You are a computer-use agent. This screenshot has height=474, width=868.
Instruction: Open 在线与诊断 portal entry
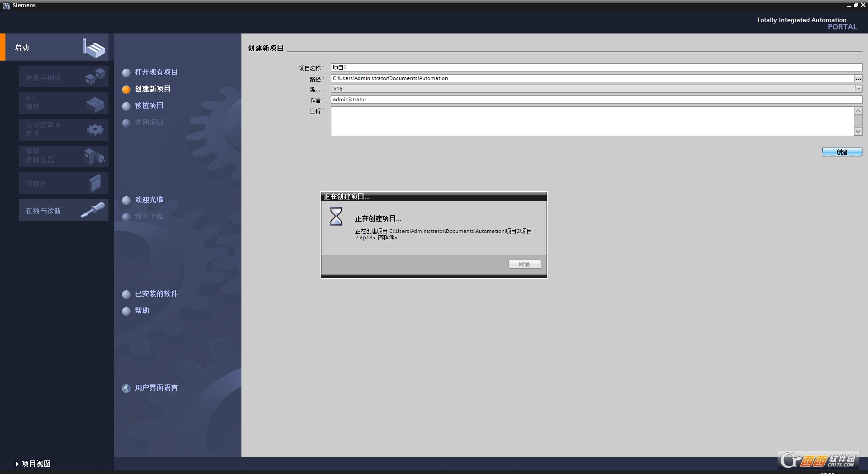(64, 210)
